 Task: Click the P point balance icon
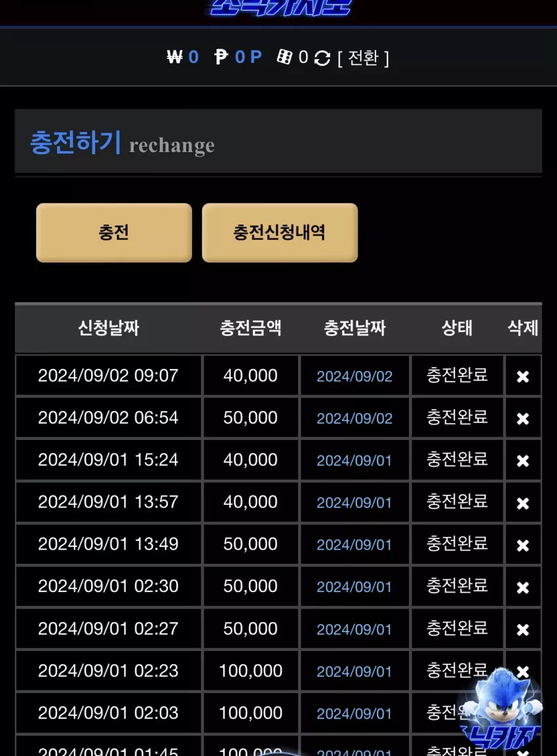(221, 58)
